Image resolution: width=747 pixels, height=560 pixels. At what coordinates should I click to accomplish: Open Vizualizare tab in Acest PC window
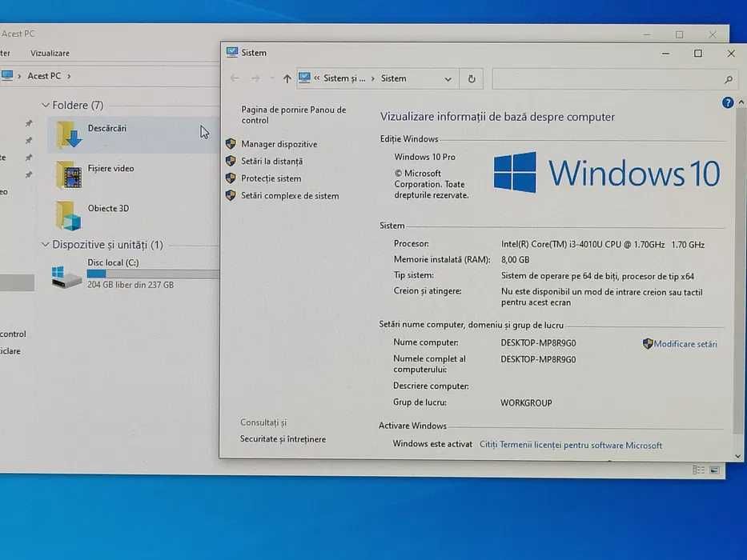coord(50,54)
